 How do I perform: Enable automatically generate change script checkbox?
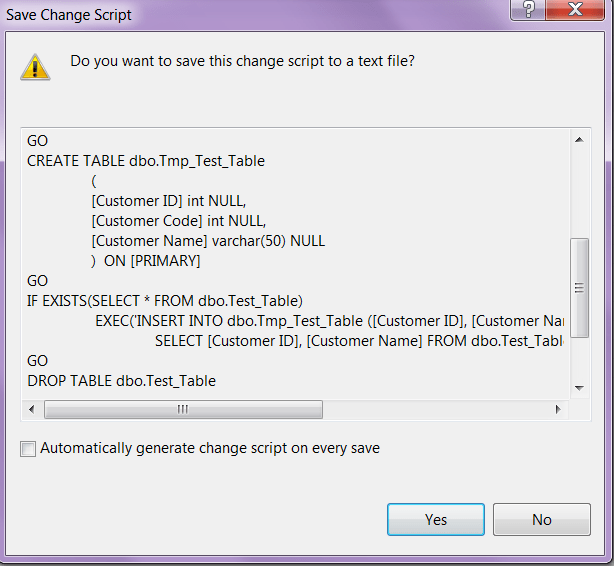pos(28,449)
